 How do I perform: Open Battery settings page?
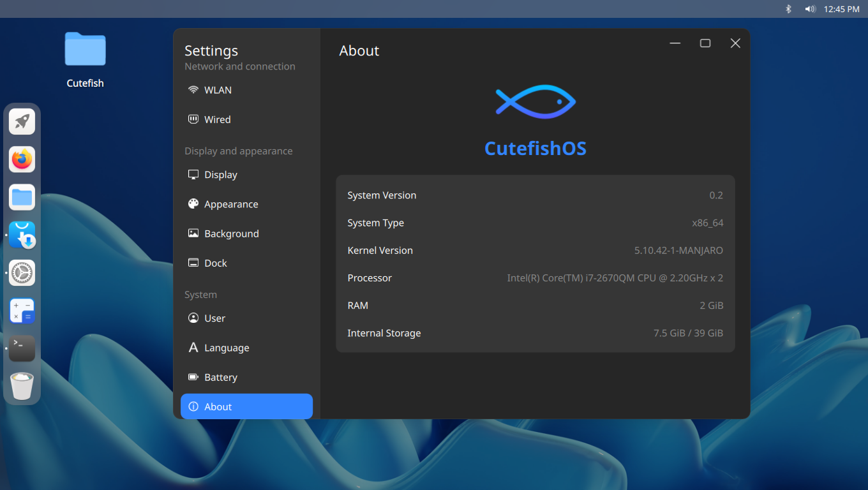(x=246, y=377)
